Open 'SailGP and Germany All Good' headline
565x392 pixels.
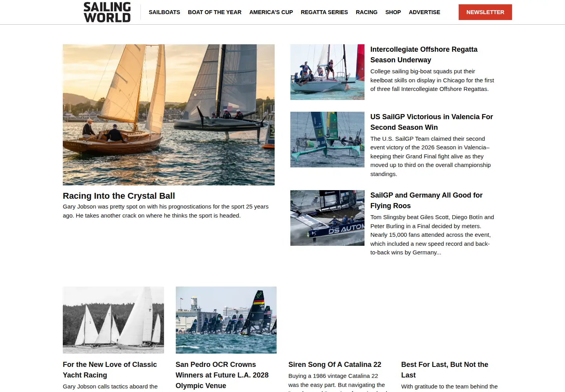[x=426, y=200]
